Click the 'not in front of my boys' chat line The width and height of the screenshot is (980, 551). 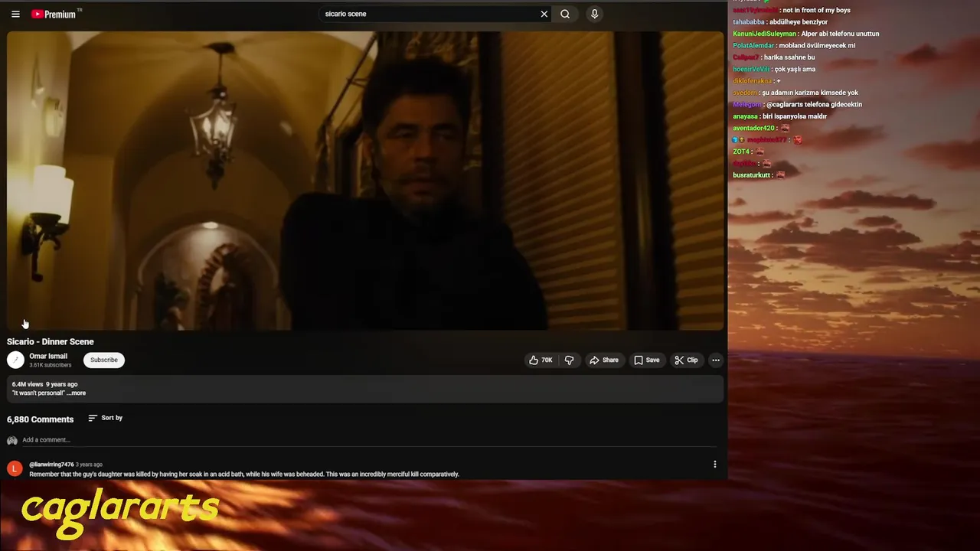(816, 11)
